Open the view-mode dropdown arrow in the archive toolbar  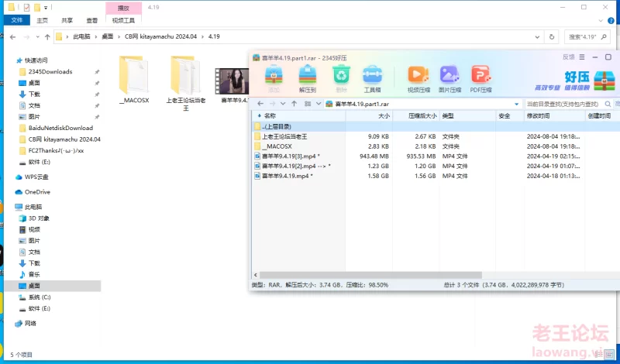pos(319,104)
